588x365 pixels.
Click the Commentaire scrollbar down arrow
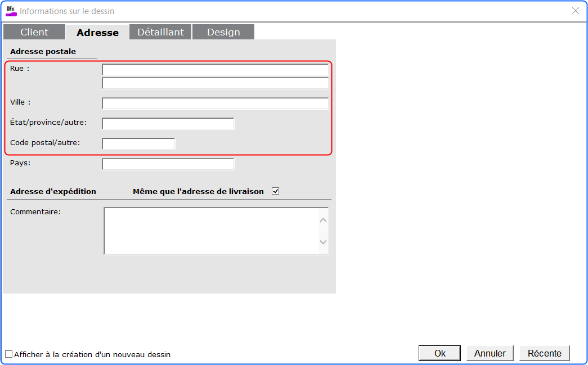323,242
